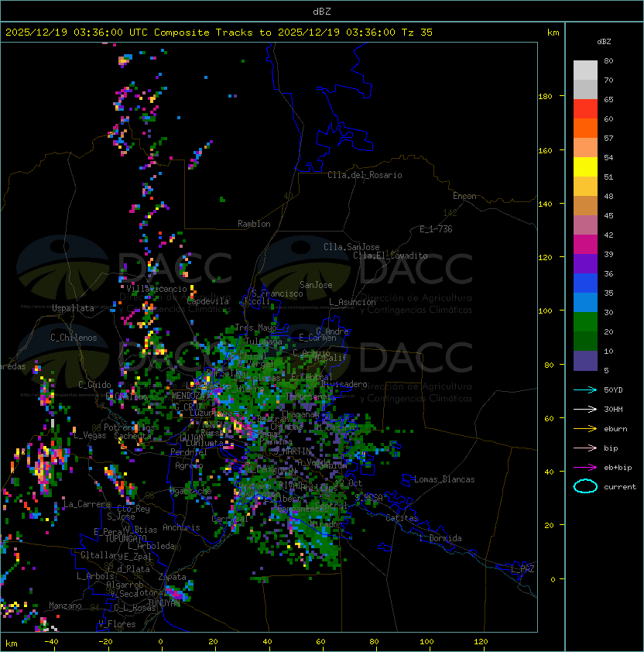Choose the green swatch between 30 and 20
Image resolution: width=644 pixels, height=652 pixels.
tap(585, 322)
